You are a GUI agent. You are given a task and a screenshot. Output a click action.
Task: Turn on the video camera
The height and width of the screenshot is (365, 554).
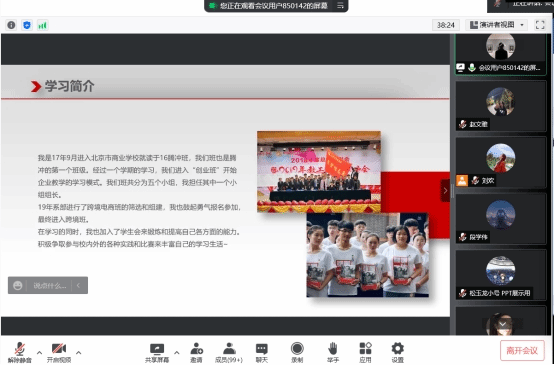tap(59, 353)
